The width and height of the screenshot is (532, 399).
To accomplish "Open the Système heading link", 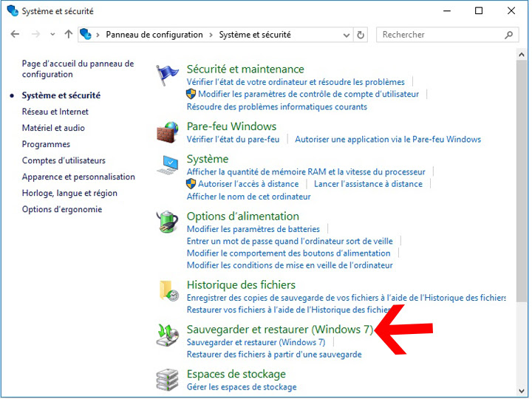I will (x=208, y=159).
